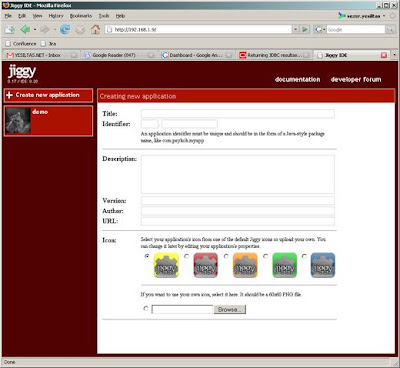Choose the blue icon radio button
The width and height of the screenshot is (400, 368).
coord(304,256)
